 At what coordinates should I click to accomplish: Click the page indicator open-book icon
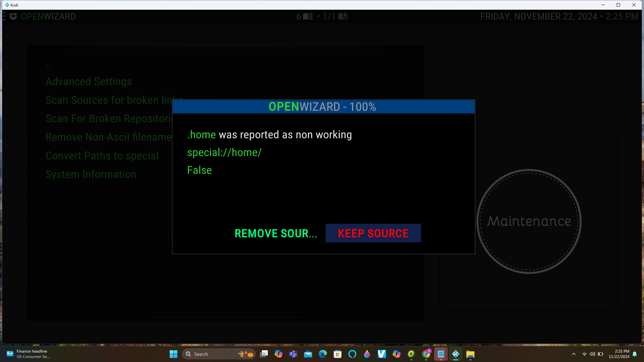click(x=343, y=16)
